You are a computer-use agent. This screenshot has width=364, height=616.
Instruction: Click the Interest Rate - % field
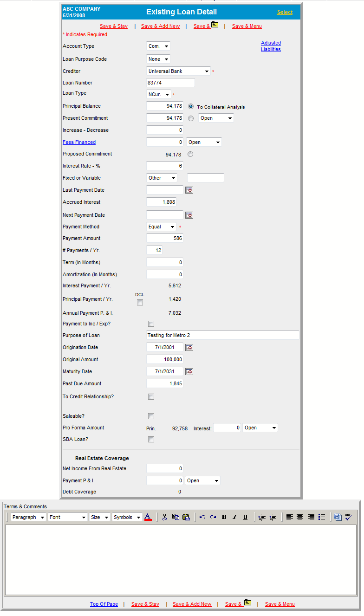[x=165, y=166]
